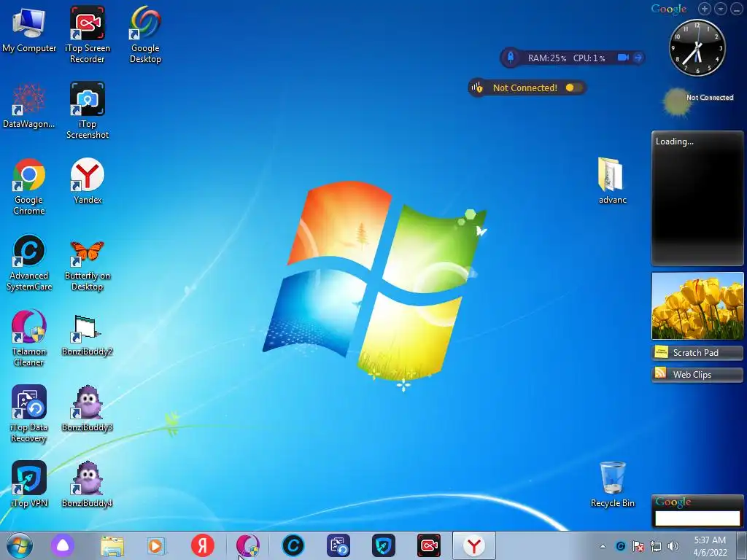The width and height of the screenshot is (747, 560).
Task: Switch to the active Yandex Browser taskbar button
Action: pos(474,545)
